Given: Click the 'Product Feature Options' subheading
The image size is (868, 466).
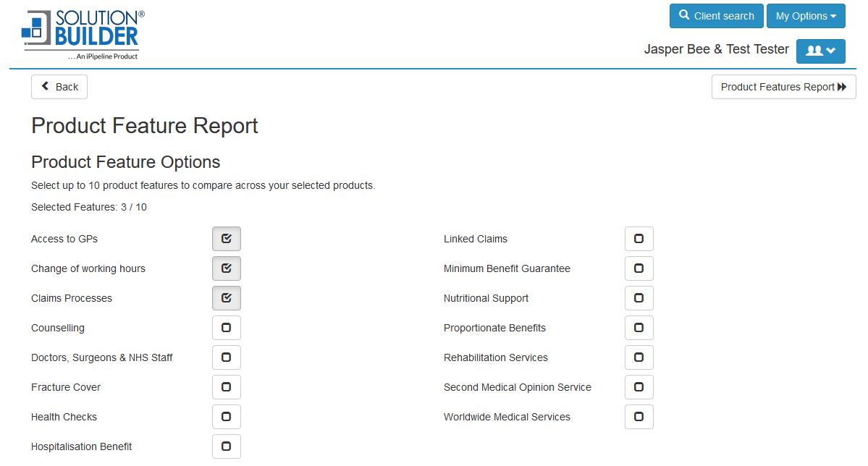Looking at the screenshot, I should (x=126, y=162).
